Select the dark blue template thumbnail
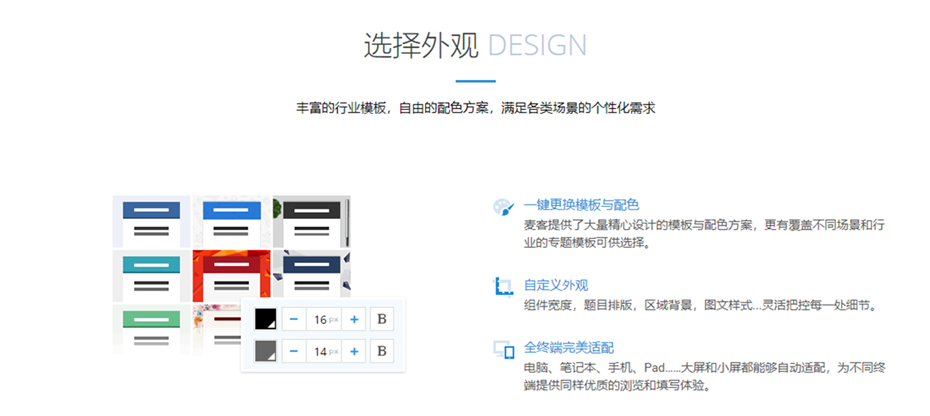930x416 pixels. (x=151, y=221)
